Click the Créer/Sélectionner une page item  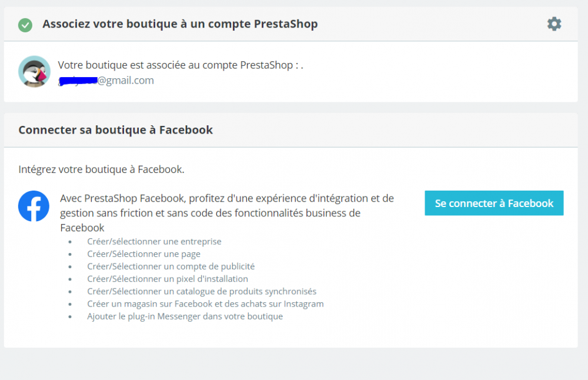143,254
